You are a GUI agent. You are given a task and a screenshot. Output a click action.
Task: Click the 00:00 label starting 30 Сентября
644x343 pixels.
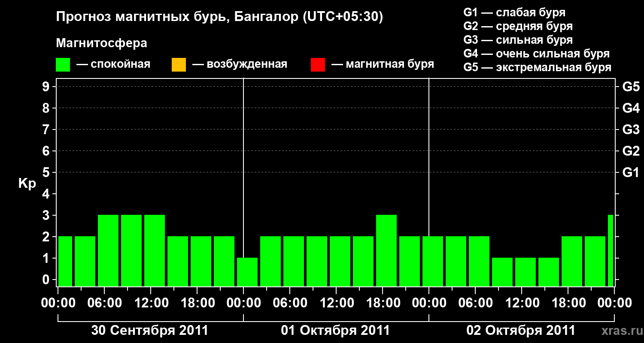[58, 303]
